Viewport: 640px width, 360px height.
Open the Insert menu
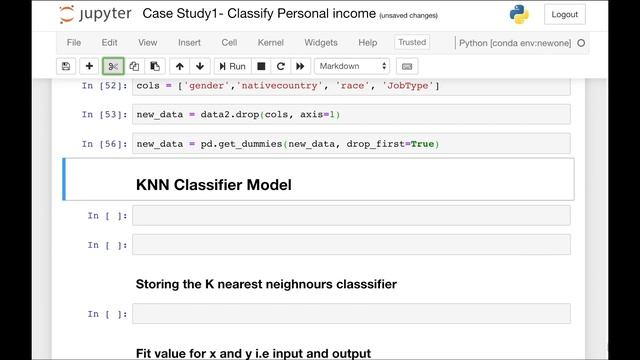pyautogui.click(x=189, y=42)
